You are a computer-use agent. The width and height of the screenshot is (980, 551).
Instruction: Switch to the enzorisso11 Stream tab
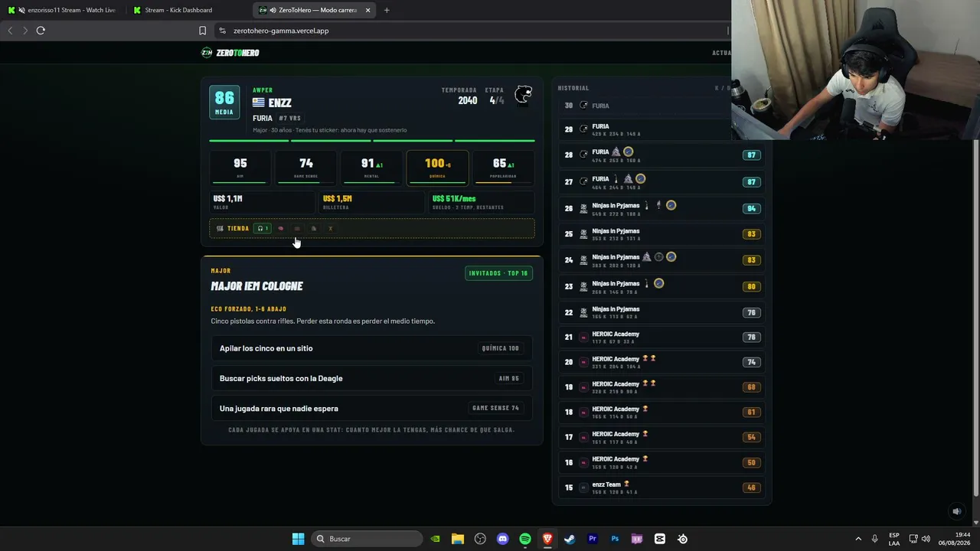point(62,10)
